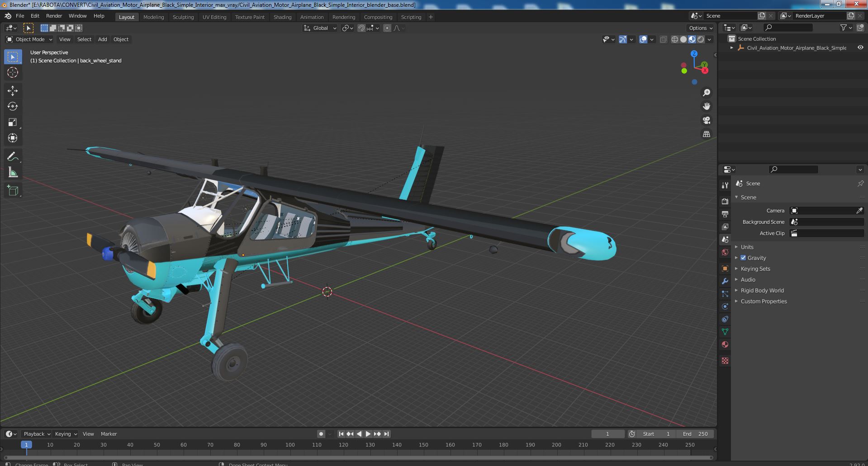Add new workspace with plus button
Screen dimensions: 868x466
[x=431, y=17]
